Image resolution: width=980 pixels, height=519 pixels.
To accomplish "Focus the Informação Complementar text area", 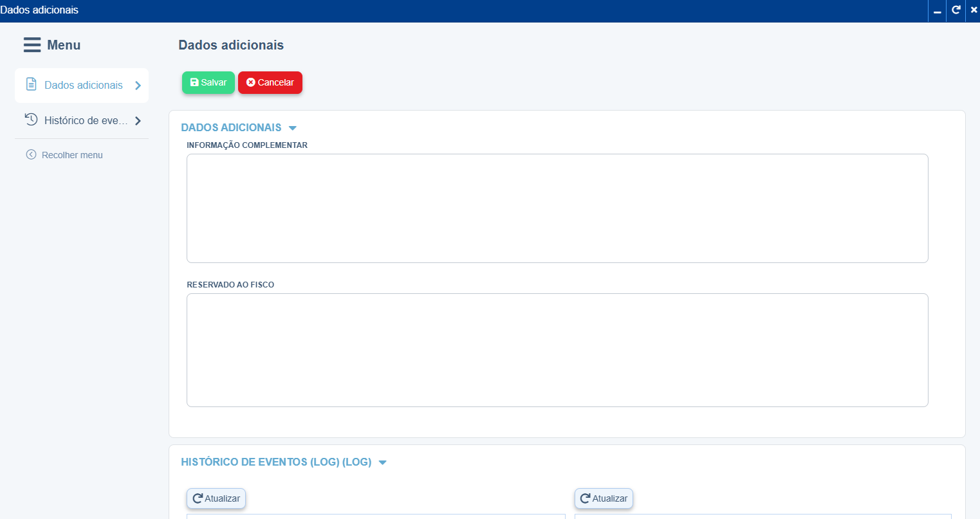I will tap(557, 208).
